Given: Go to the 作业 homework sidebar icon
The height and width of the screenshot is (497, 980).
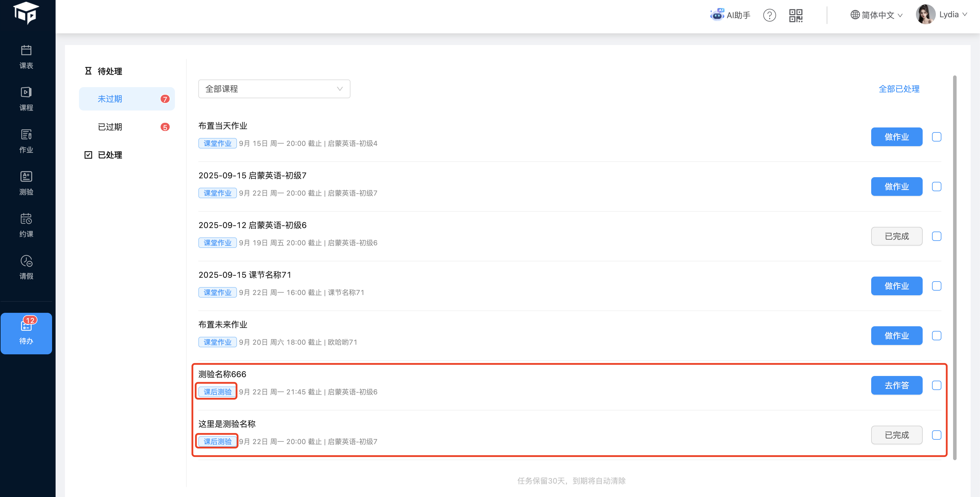Looking at the screenshot, I should (26, 141).
